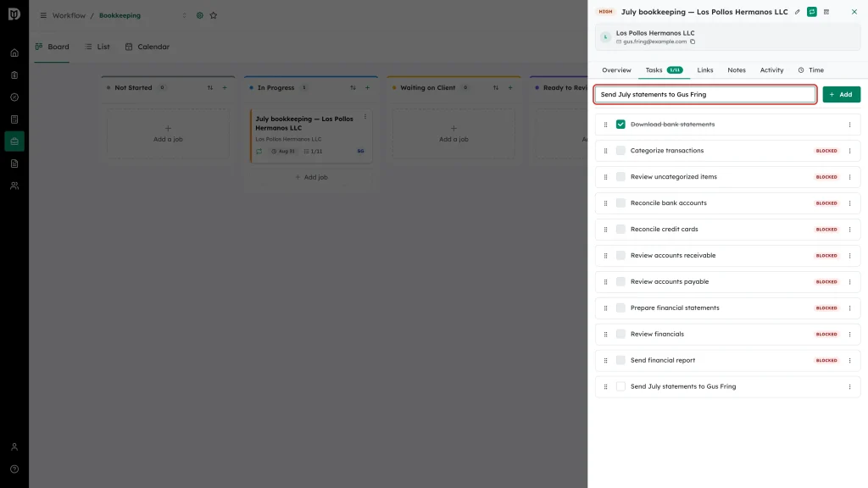Star the Bookkeeping workflow as favorite

click(213, 15)
